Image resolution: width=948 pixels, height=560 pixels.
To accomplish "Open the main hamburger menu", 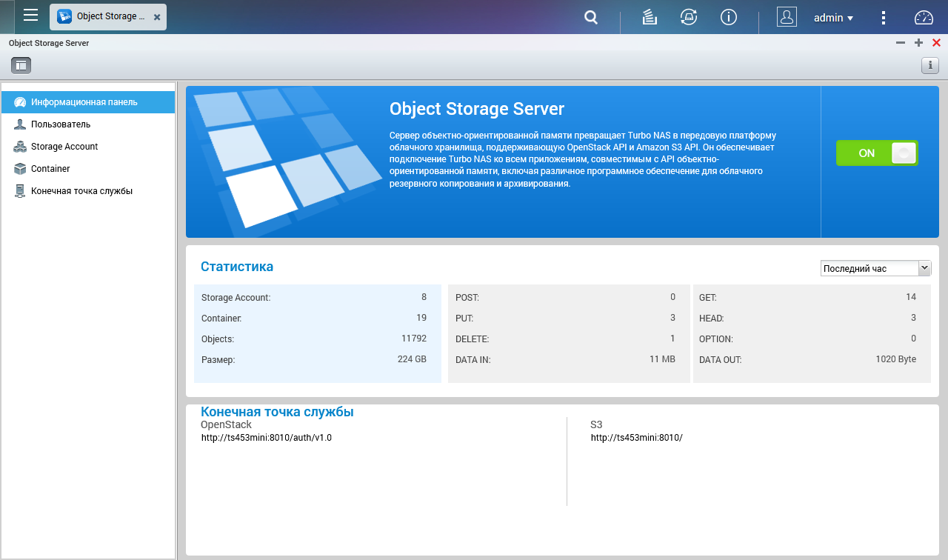I will coord(30,16).
